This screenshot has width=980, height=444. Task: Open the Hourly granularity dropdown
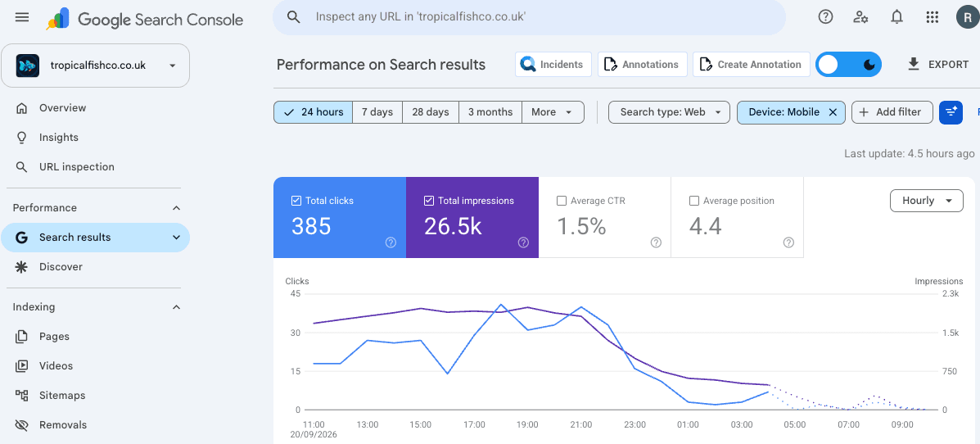(x=926, y=201)
